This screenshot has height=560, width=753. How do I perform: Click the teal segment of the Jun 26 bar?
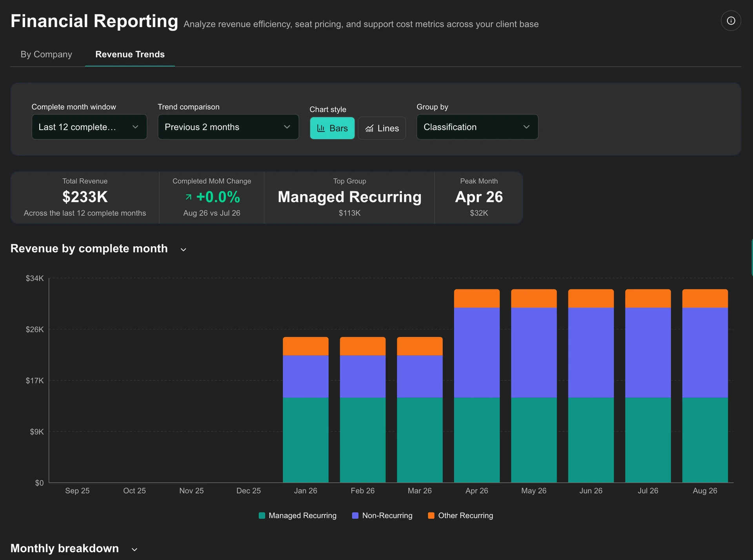[x=591, y=440]
